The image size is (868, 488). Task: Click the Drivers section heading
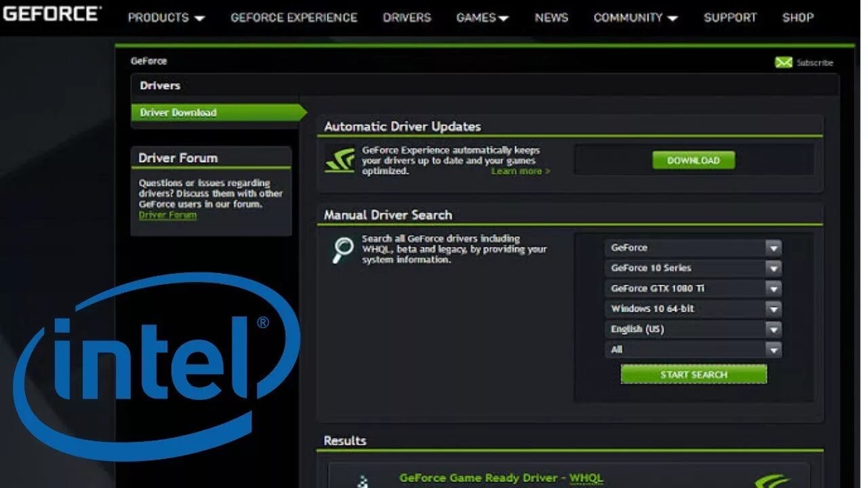tap(160, 85)
